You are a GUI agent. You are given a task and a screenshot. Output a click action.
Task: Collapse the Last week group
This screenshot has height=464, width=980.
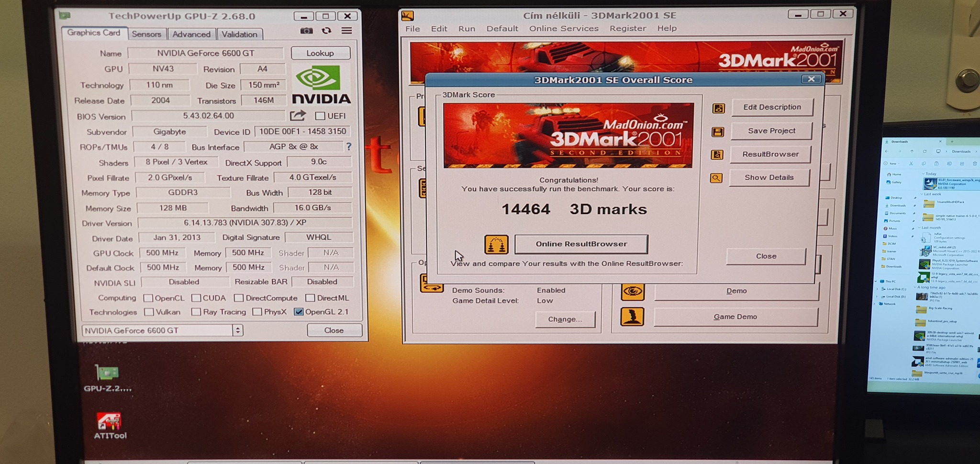[x=922, y=194]
